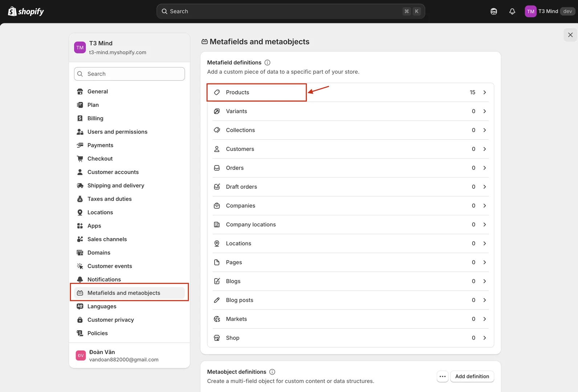Click the Shop storefront icon

(217, 338)
